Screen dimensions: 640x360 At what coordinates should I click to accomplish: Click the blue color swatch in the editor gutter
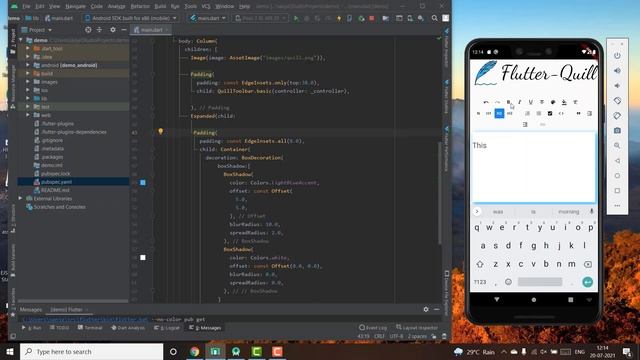click(143, 182)
